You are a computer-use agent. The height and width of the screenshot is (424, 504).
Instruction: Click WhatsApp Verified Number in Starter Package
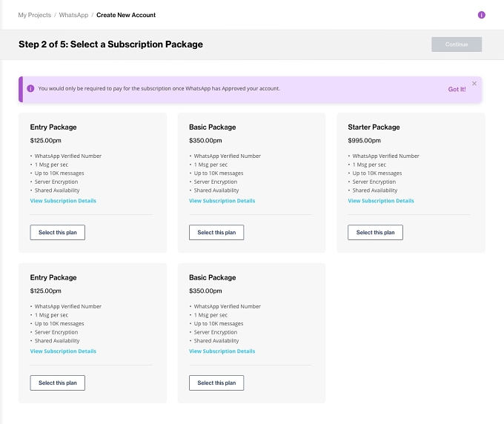point(385,156)
